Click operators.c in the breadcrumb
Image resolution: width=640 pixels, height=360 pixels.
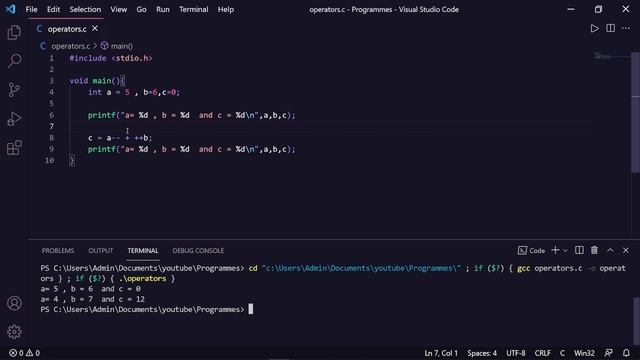(70, 46)
